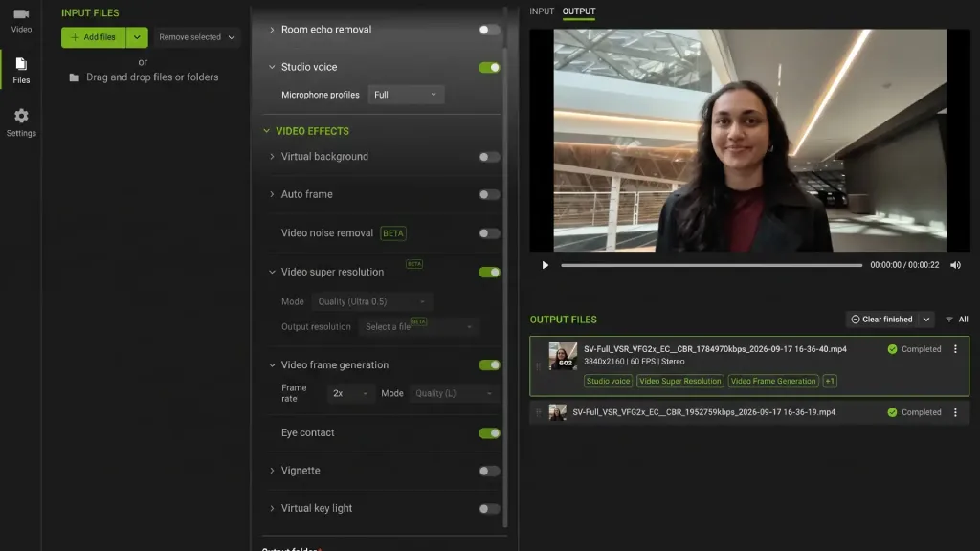980x551 pixels.
Task: Click the 3840x2160 | 60 FPS | Stereo details
Action: point(634,362)
